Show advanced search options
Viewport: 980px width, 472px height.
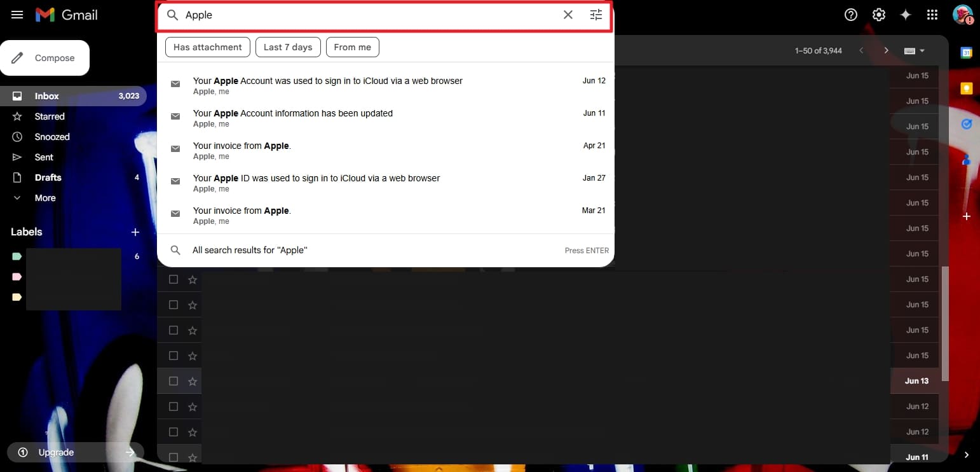(x=595, y=14)
